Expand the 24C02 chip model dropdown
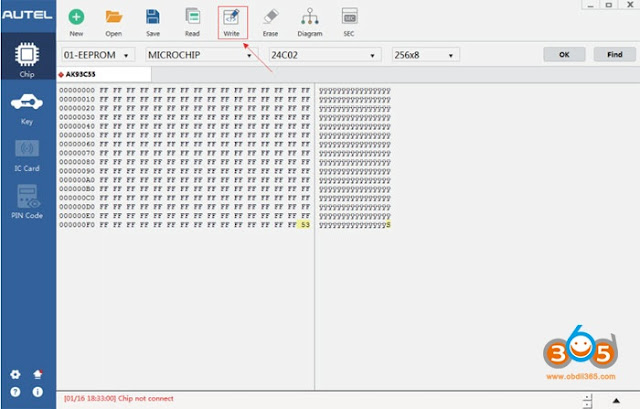This screenshot has width=640, height=409. (325, 55)
